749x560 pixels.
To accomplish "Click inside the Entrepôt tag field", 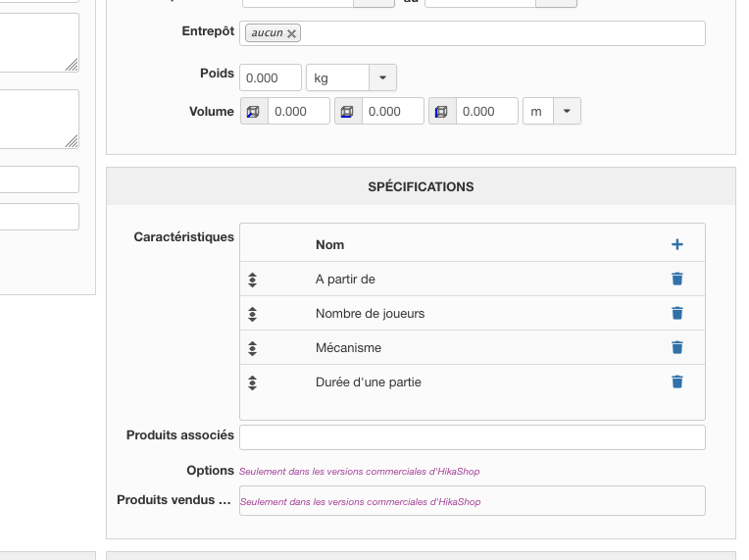I will tap(502, 33).
